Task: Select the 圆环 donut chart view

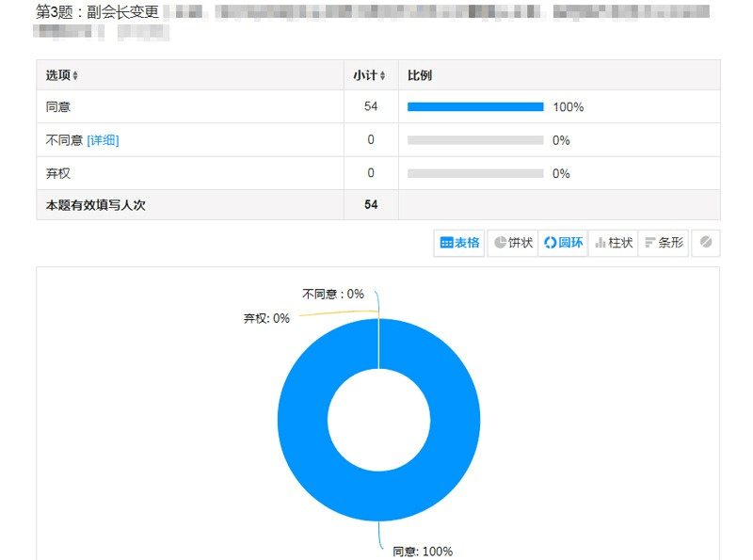Action: pyautogui.click(x=563, y=243)
